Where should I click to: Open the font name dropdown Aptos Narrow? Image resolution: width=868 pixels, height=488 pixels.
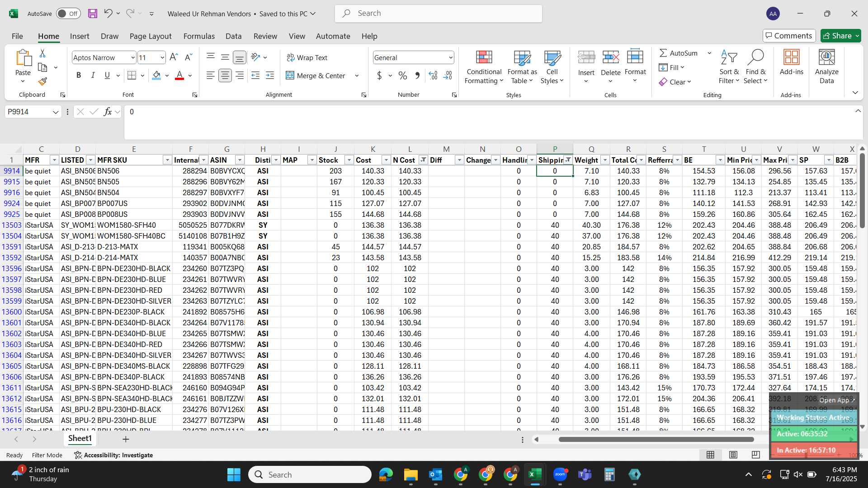point(132,57)
